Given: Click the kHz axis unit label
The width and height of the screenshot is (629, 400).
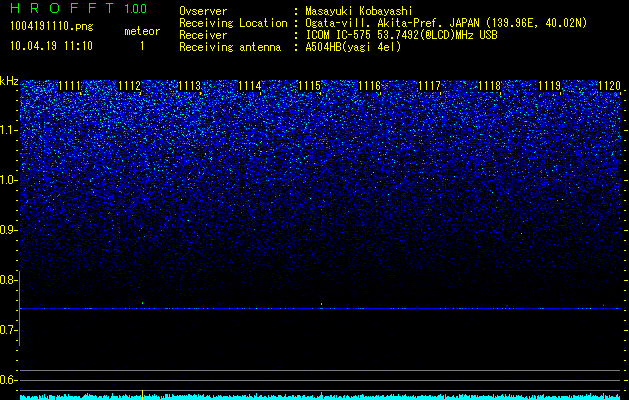Looking at the screenshot, I should tap(9, 81).
